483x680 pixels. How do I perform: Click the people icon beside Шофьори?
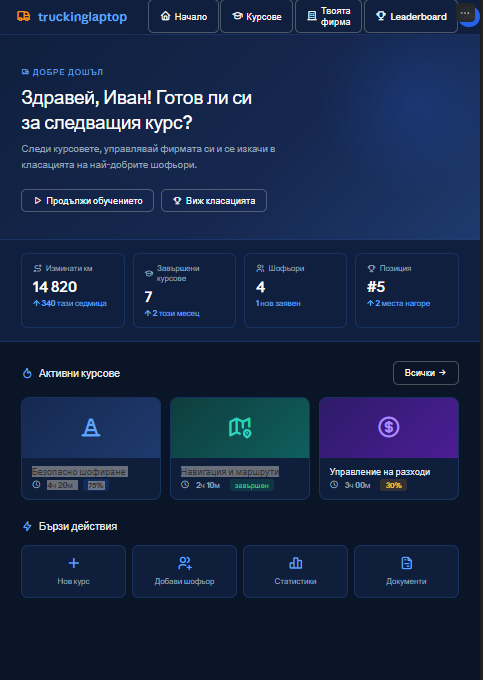pyautogui.click(x=260, y=268)
